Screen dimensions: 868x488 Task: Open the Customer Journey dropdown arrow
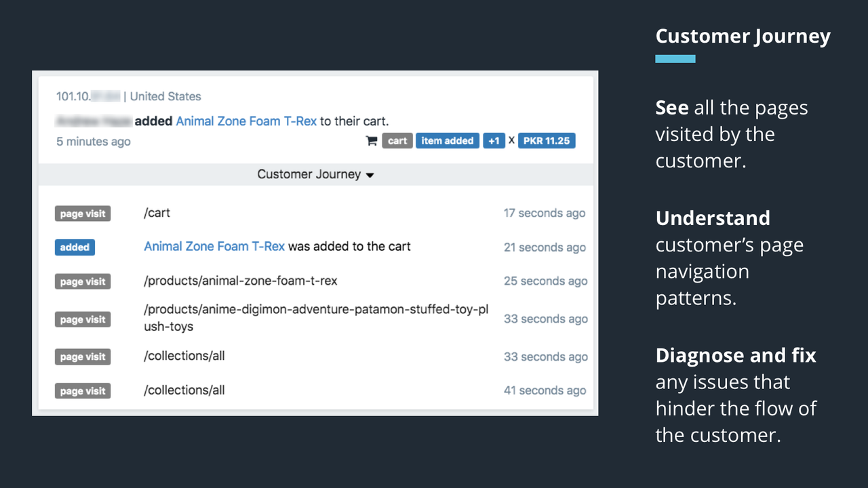[370, 175]
